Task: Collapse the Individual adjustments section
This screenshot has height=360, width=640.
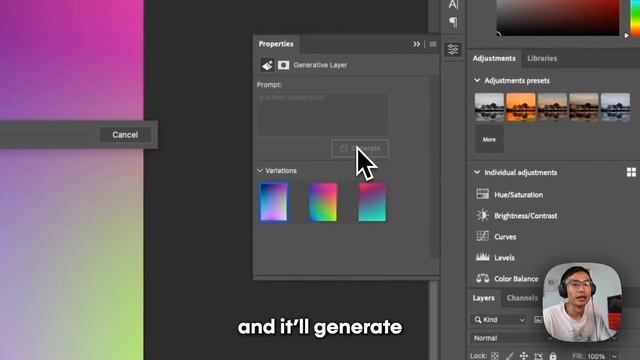Action: coord(477,172)
